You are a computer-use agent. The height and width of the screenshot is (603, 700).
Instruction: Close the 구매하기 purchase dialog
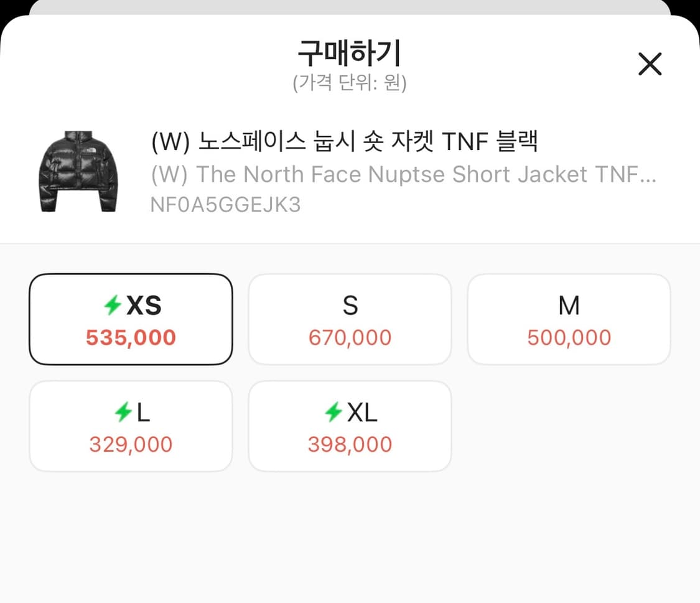tap(650, 64)
